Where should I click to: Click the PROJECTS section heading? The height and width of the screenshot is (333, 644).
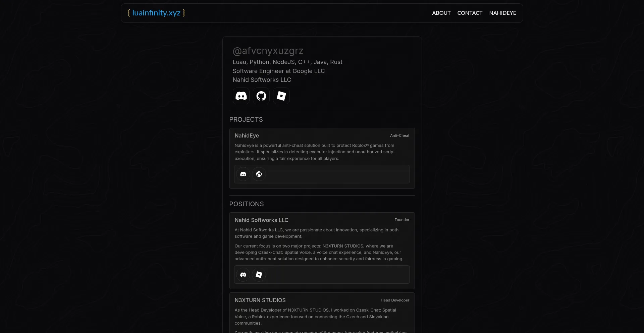pyautogui.click(x=246, y=120)
